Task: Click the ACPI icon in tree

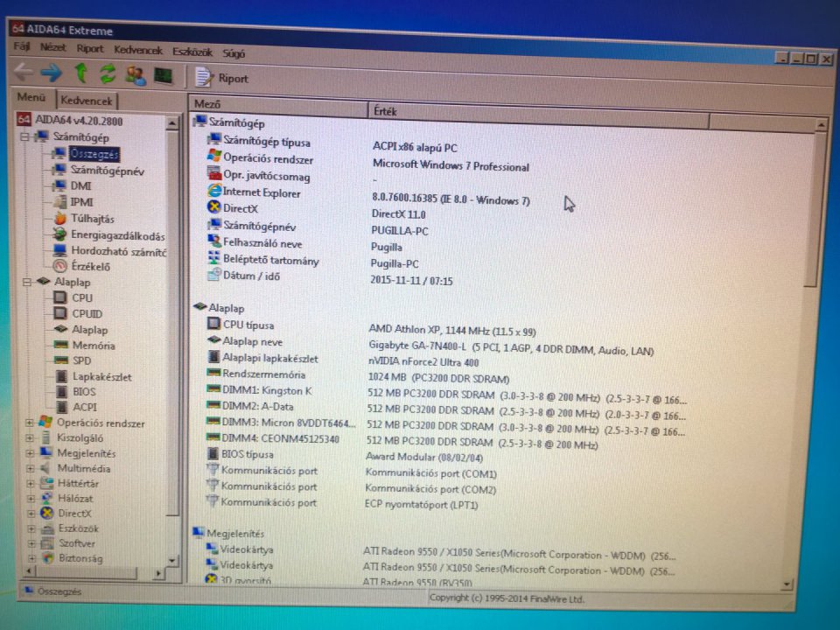Action: tap(62, 407)
